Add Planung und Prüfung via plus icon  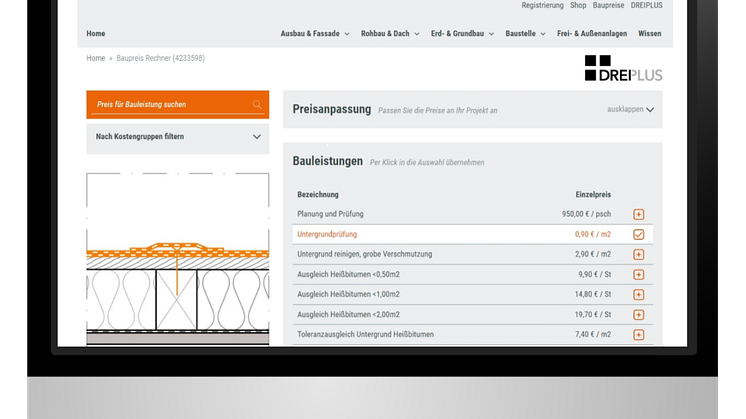coord(638,214)
